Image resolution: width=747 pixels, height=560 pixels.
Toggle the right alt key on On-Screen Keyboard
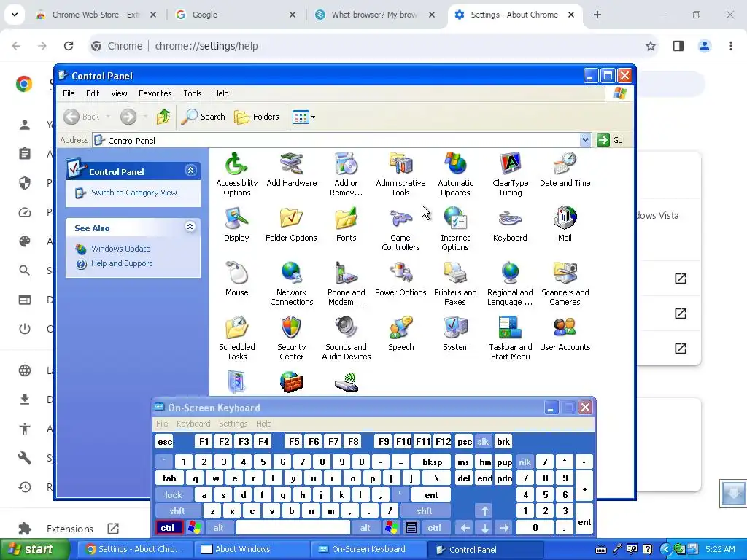[x=365, y=528]
